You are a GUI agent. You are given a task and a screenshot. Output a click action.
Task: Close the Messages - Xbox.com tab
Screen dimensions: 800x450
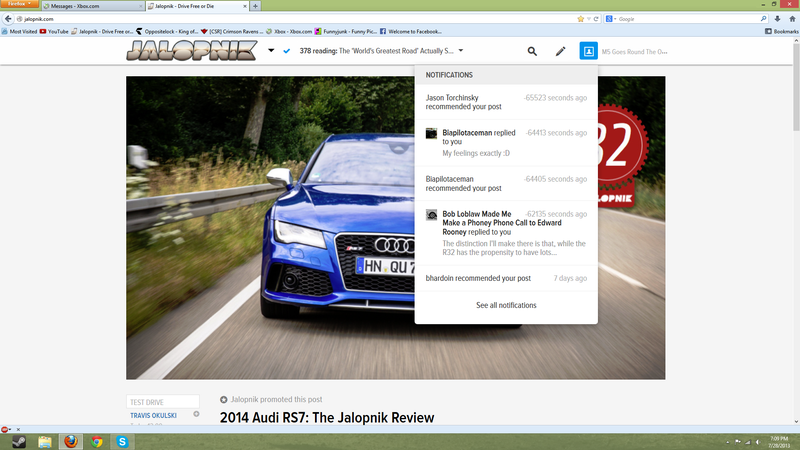pyautogui.click(x=141, y=6)
